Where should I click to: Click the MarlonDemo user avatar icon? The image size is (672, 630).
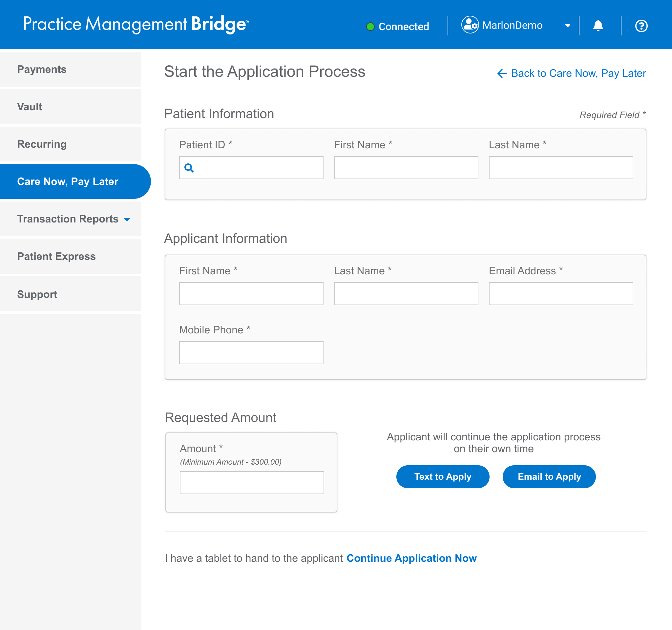coord(470,25)
